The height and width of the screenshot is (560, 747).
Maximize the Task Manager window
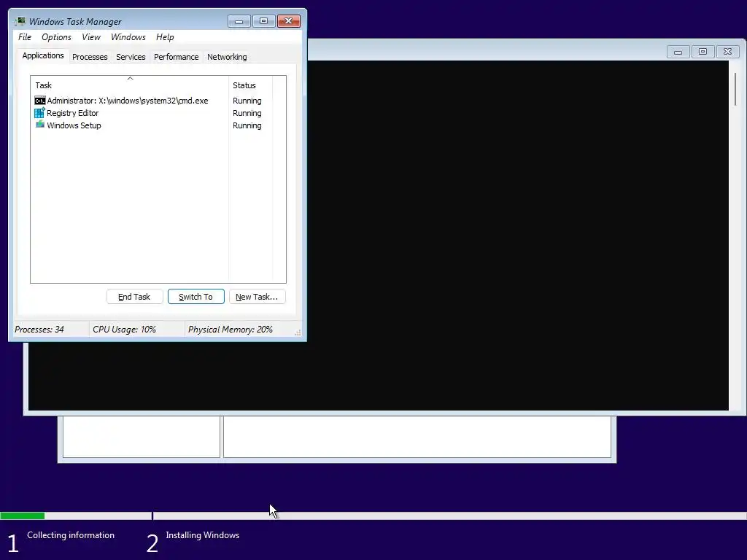coord(263,21)
